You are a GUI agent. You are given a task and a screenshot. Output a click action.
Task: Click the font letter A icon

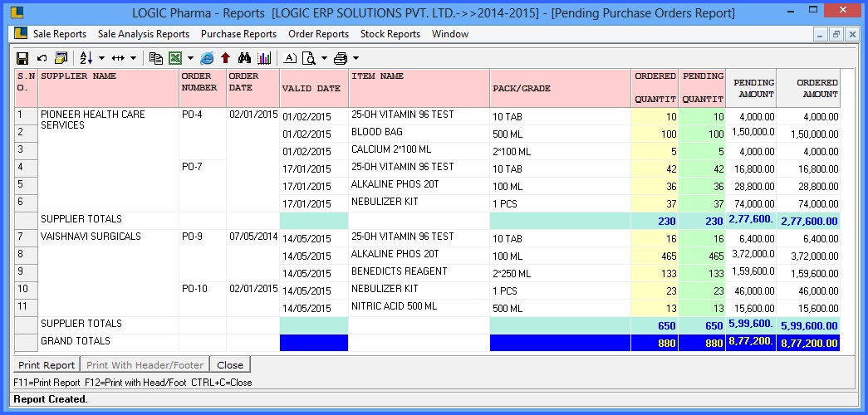point(290,57)
